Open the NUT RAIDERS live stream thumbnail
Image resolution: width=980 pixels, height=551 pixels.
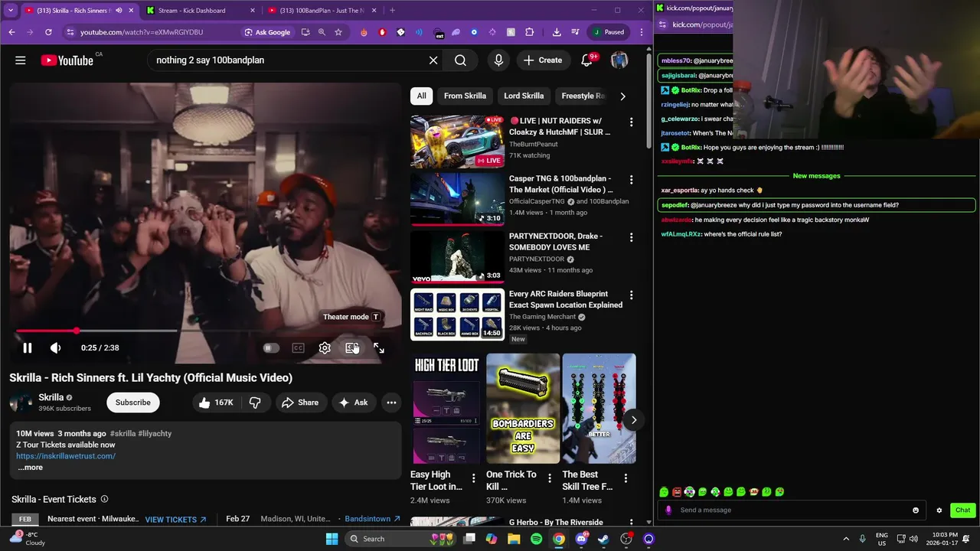(x=457, y=142)
